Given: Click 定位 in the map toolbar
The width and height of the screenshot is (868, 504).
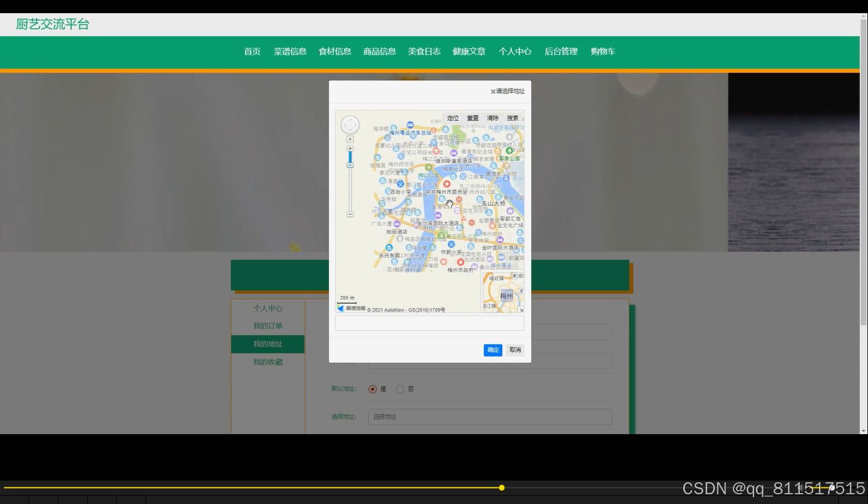Looking at the screenshot, I should (453, 118).
